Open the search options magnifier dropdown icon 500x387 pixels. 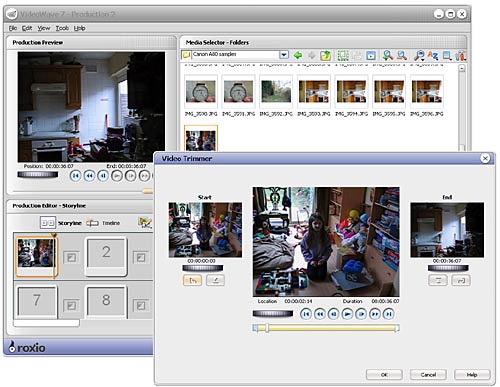[x=419, y=55]
